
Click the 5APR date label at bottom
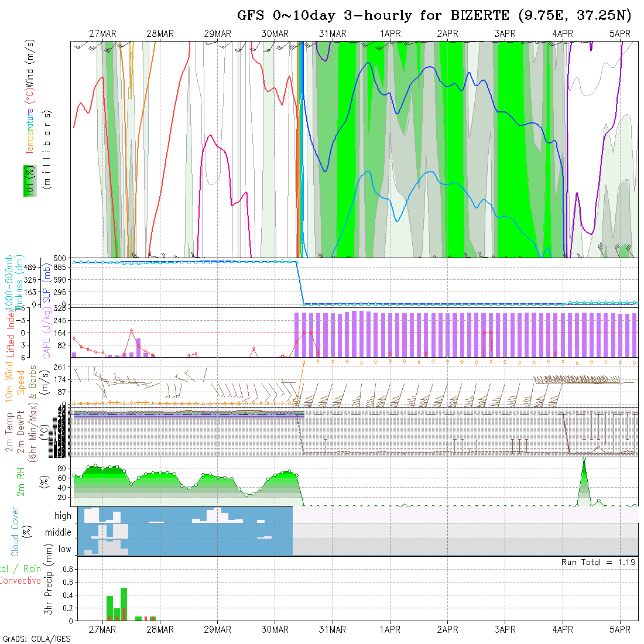[x=620, y=629]
